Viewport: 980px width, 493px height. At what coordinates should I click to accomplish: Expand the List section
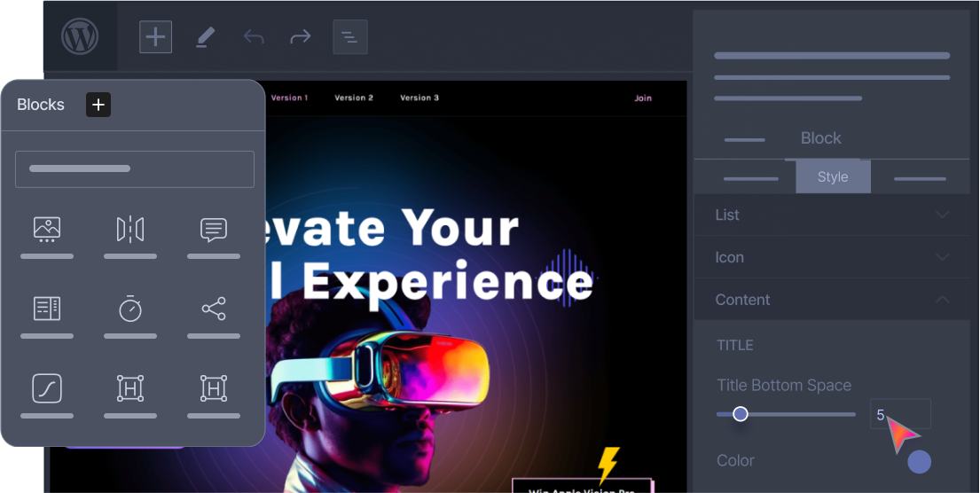pyautogui.click(x=832, y=215)
